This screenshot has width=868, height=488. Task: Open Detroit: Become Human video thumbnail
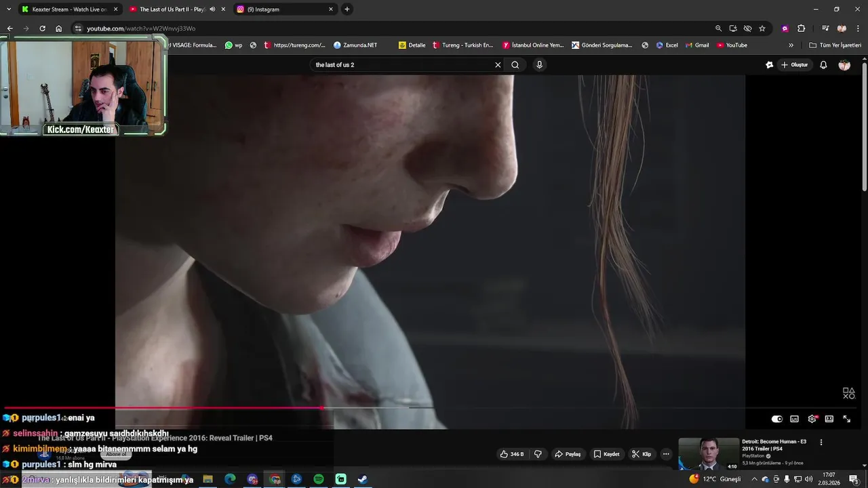[709, 454]
